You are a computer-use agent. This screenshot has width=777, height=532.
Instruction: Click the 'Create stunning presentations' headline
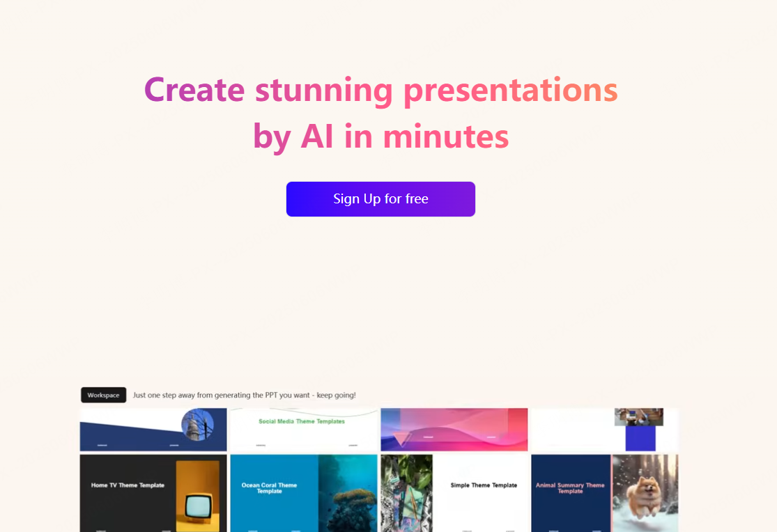coord(380,90)
